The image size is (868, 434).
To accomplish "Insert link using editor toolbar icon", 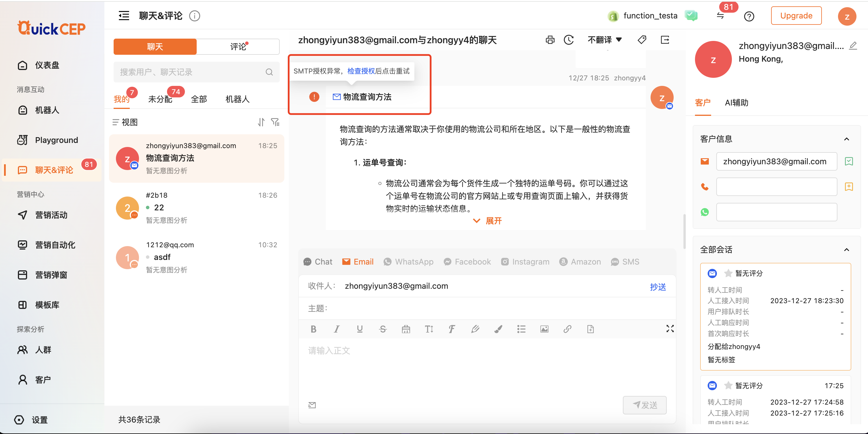I will [568, 329].
